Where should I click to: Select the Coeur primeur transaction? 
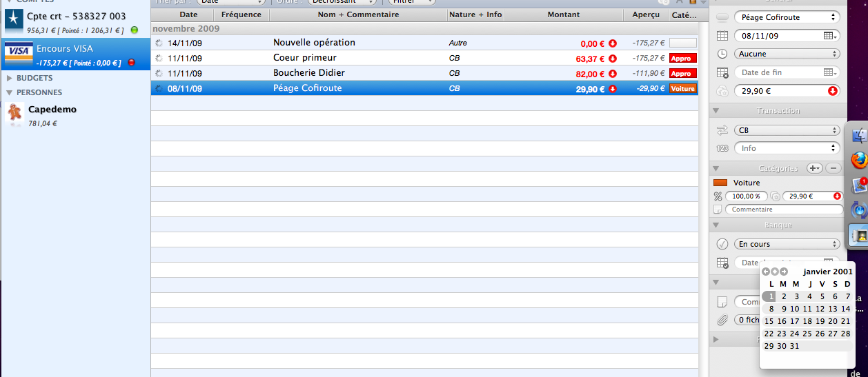[424, 58]
